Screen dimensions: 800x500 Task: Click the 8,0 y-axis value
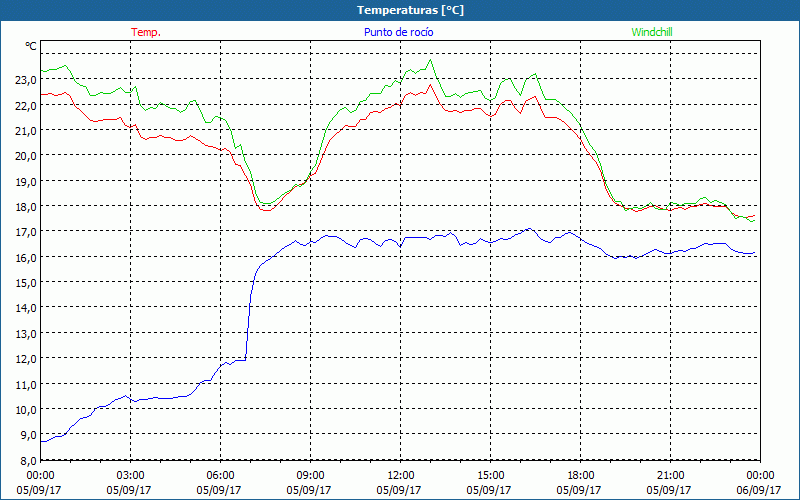point(29,461)
